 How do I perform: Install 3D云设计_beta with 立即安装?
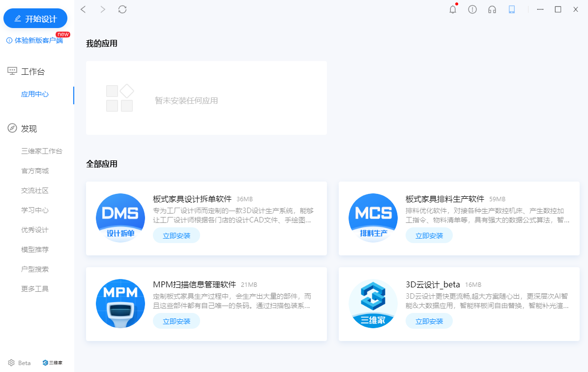429,321
